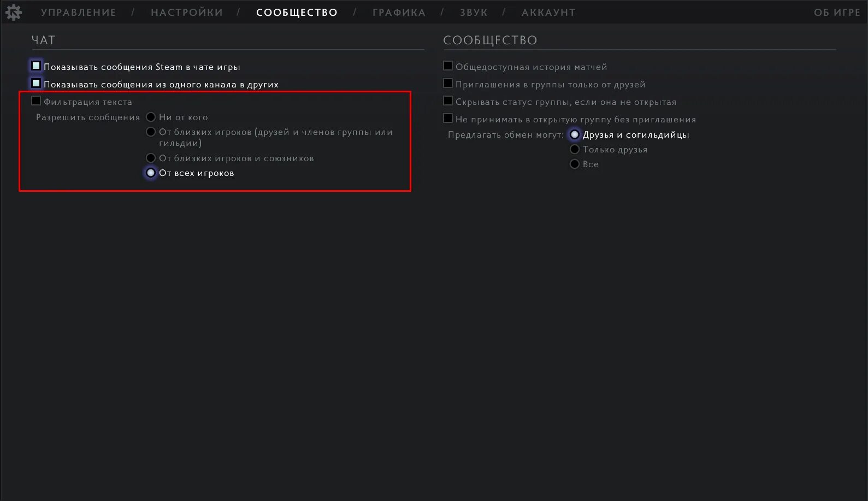Disable showing Steam messages in game chat
This screenshot has width=868, height=501.
coord(36,66)
